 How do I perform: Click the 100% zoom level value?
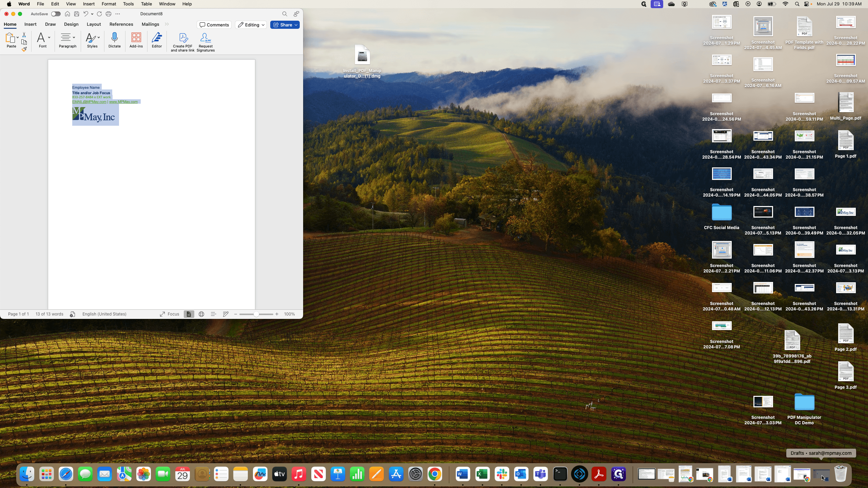coord(289,314)
